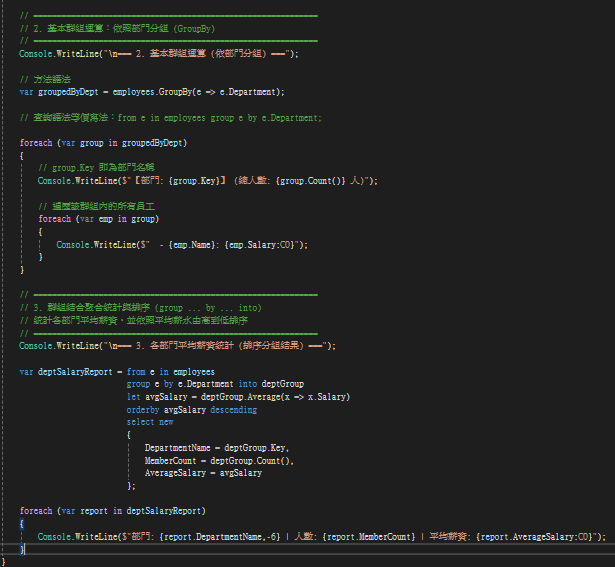Click 'DepartmentName' property in the anonymous object
The width and height of the screenshot is (615, 567).
[x=178, y=448]
